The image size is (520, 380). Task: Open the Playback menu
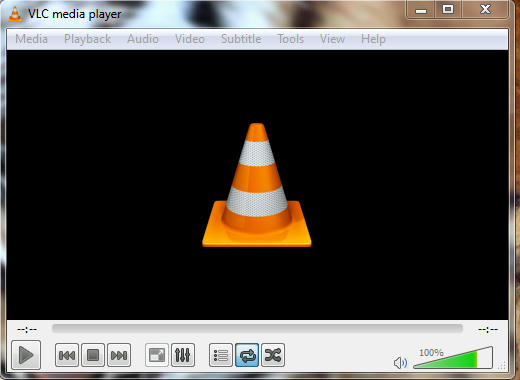tap(87, 39)
